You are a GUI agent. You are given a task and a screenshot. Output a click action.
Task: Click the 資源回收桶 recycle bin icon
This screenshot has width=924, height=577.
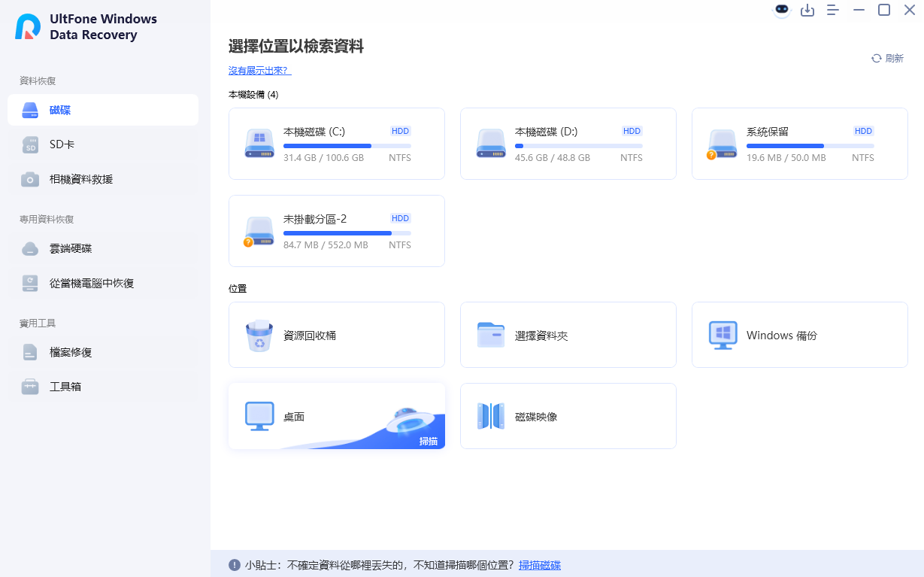(259, 336)
